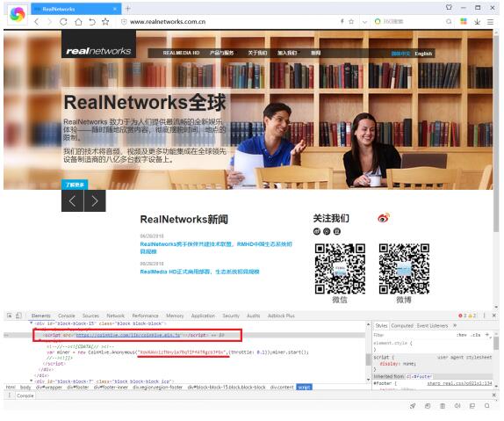Click the browser back arrow
504x421 pixels.
pyautogui.click(x=37, y=22)
